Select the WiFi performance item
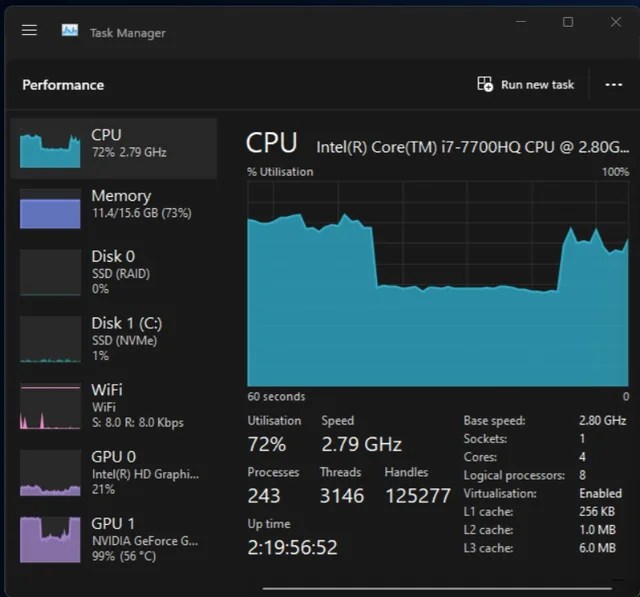 click(x=113, y=406)
